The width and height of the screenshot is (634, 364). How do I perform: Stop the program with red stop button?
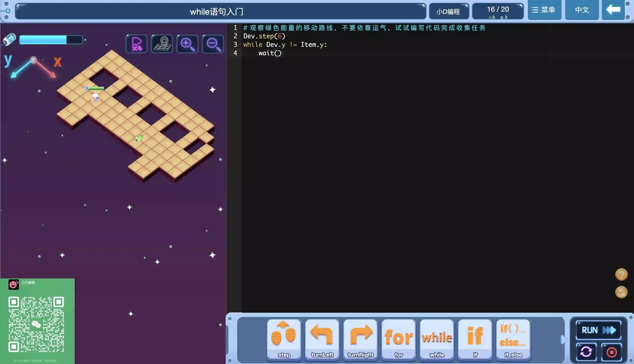click(x=612, y=352)
